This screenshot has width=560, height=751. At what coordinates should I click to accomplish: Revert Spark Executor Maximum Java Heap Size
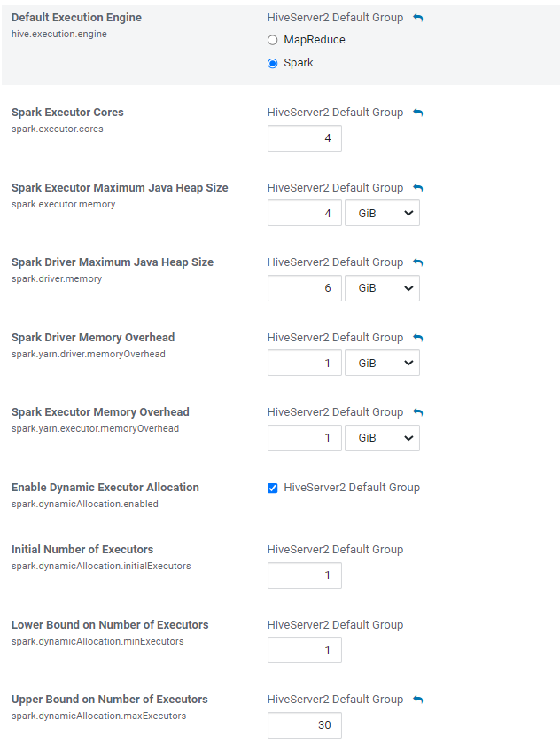click(x=418, y=188)
